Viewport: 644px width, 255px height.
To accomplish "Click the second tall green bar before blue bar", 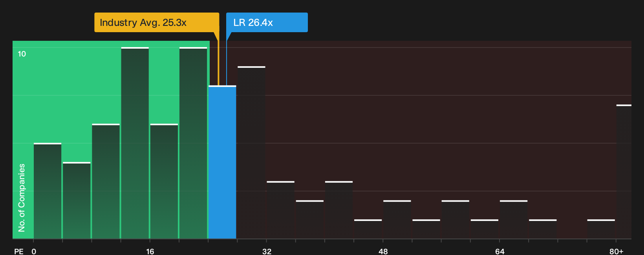I will pyautogui.click(x=193, y=143).
